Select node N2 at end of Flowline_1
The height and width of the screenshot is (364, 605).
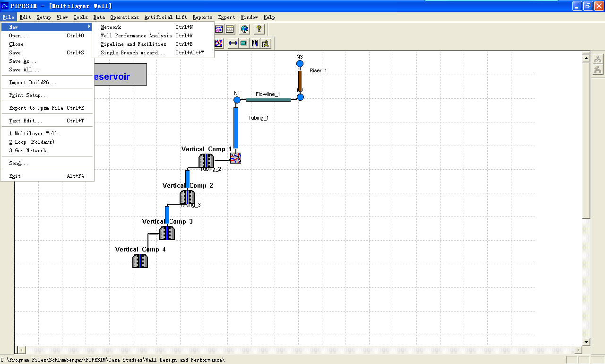coord(300,97)
